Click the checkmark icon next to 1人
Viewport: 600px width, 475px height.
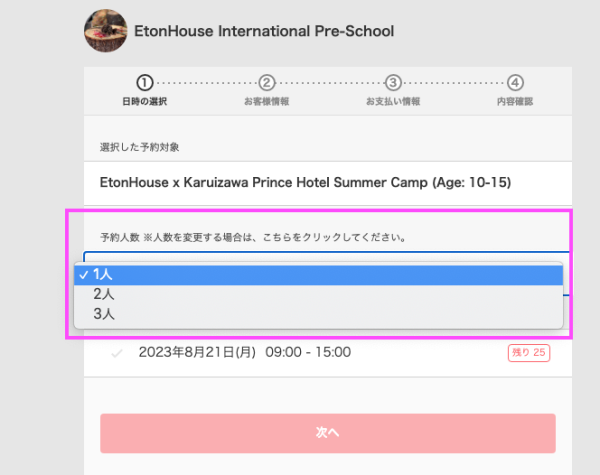tap(83, 275)
